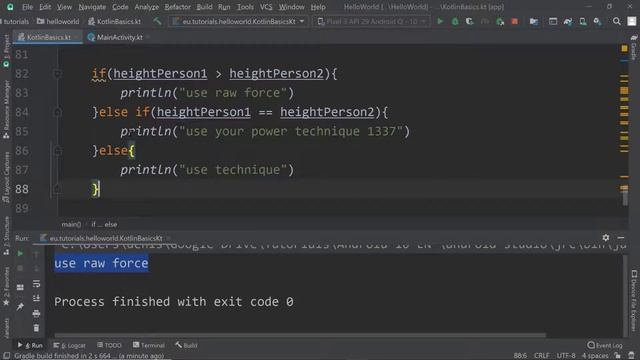640x360 pixels.
Task: Click the yellow inspection indicator above editor scrollbar
Action: pos(624,49)
